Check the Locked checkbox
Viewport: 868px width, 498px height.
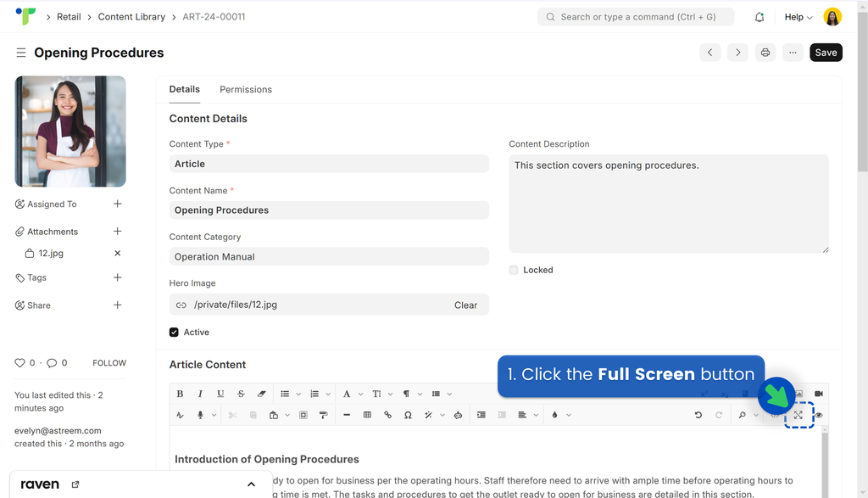tap(514, 271)
